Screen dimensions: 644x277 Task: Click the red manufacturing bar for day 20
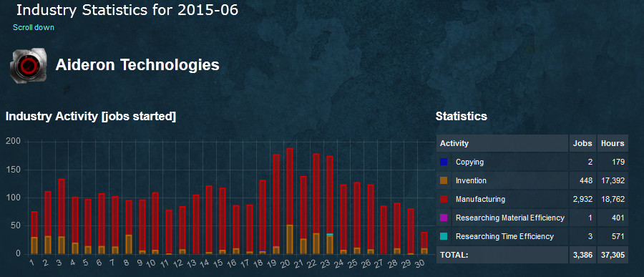pos(290,187)
